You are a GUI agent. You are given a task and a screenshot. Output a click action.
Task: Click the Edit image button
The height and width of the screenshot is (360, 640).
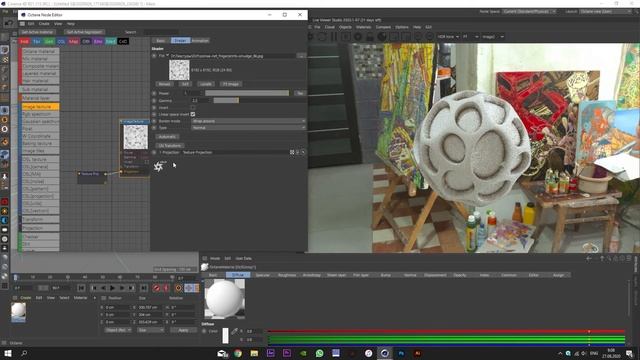[x=185, y=84]
